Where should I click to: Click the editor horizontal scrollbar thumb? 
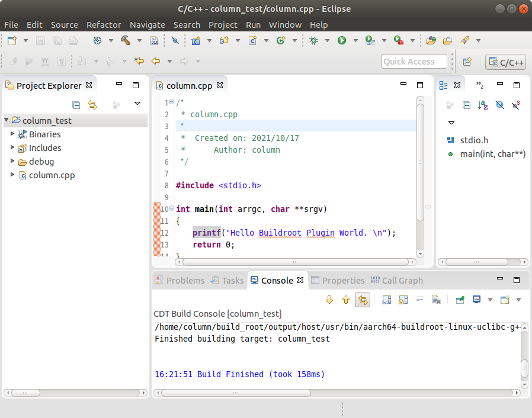point(295,262)
